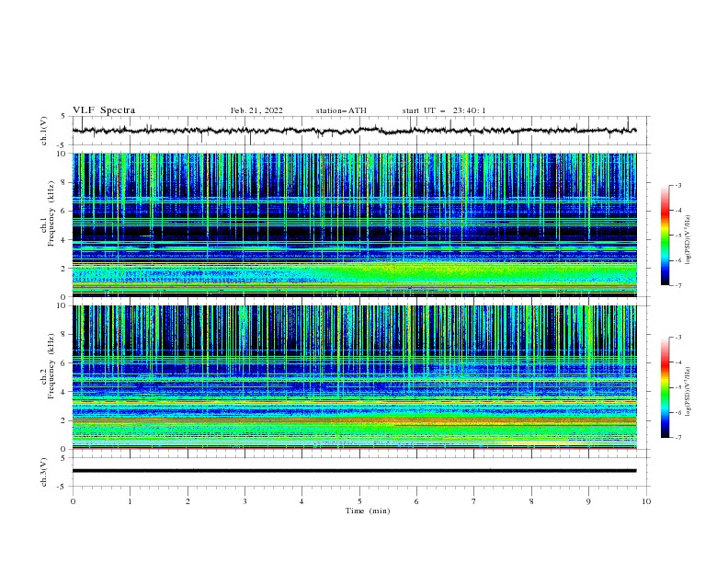Click the date text "Feb. 21, 2022"
This screenshot has height=563, width=728.
click(256, 110)
